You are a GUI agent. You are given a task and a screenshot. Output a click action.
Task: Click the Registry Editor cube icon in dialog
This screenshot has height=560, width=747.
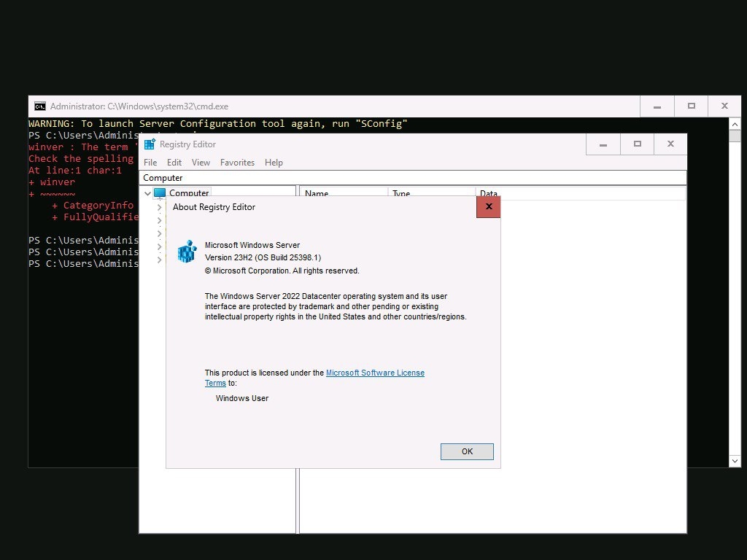pyautogui.click(x=187, y=251)
